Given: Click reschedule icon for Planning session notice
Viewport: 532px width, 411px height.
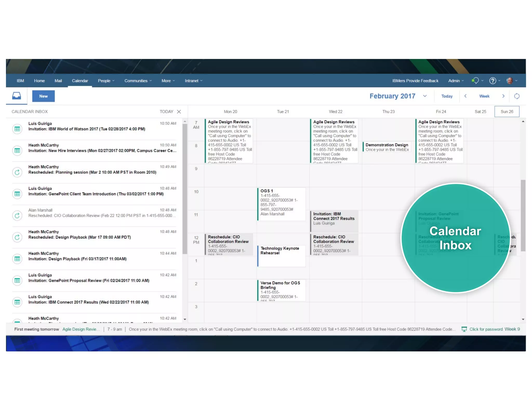Looking at the screenshot, I should click(x=17, y=172).
